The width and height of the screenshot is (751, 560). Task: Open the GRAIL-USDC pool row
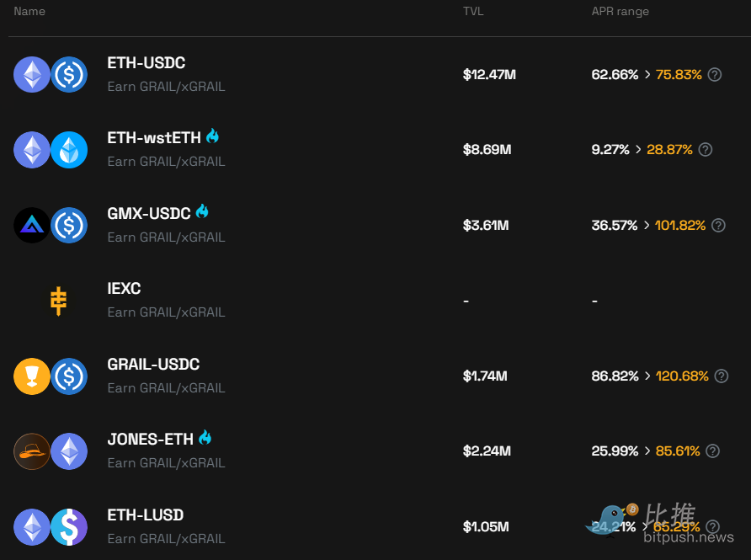[x=380, y=376]
